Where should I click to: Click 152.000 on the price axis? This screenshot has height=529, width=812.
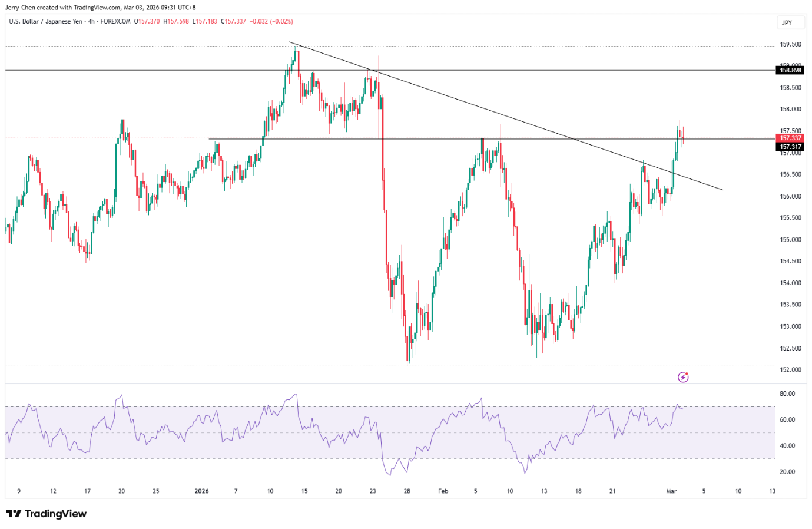[790, 370]
